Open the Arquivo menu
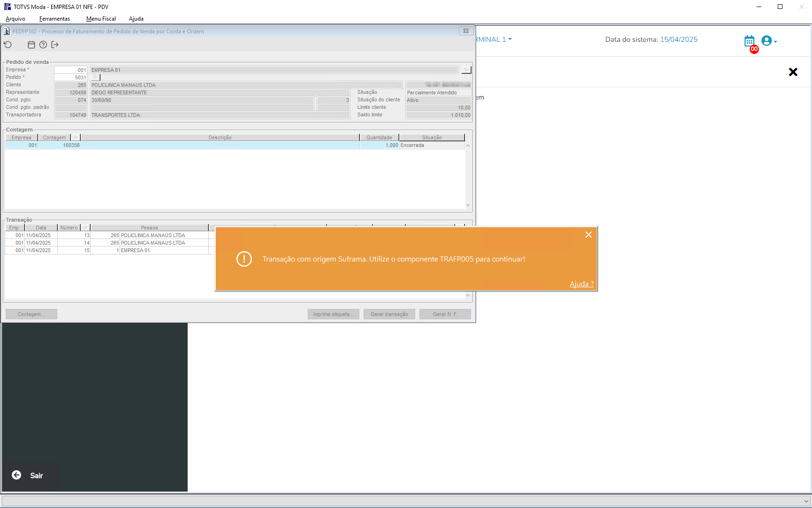This screenshot has width=812, height=508. pyautogui.click(x=15, y=19)
